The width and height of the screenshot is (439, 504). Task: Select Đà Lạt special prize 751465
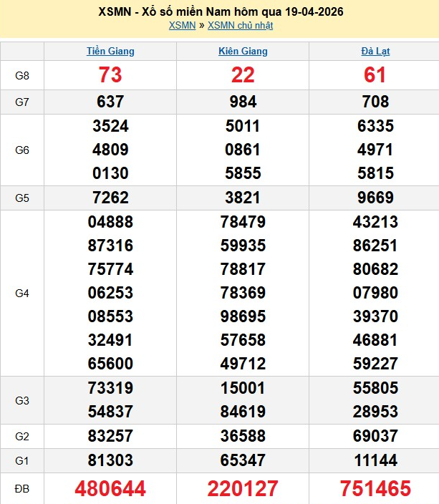pyautogui.click(x=375, y=489)
